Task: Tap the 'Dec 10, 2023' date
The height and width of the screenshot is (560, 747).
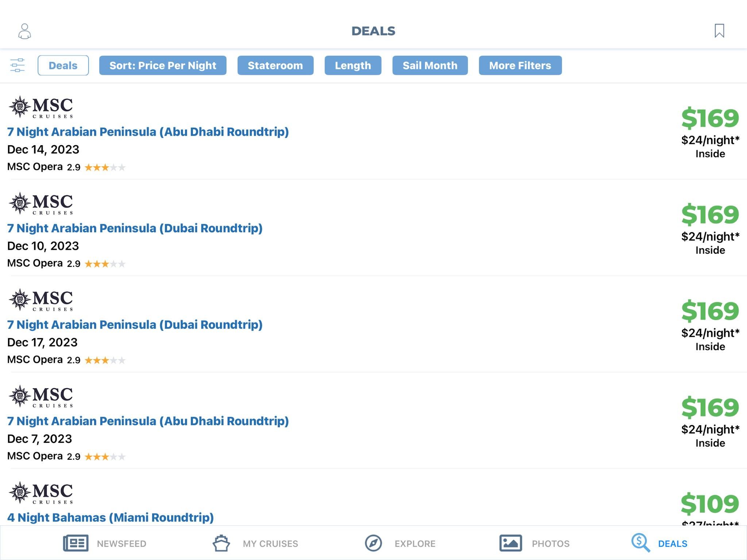Action: (x=43, y=246)
